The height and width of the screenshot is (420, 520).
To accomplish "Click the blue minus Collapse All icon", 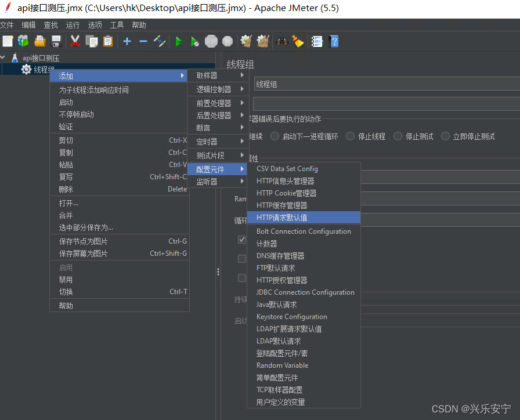I will point(143,41).
